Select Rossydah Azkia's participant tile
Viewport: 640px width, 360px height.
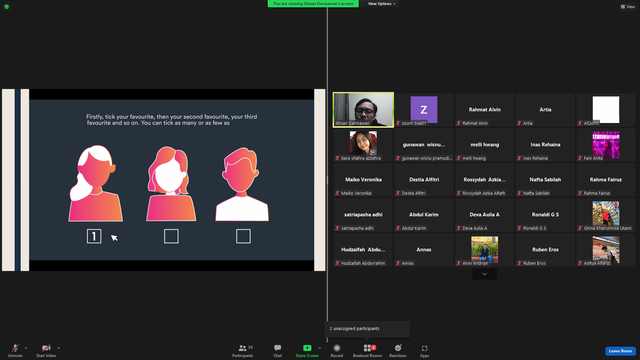point(484,180)
